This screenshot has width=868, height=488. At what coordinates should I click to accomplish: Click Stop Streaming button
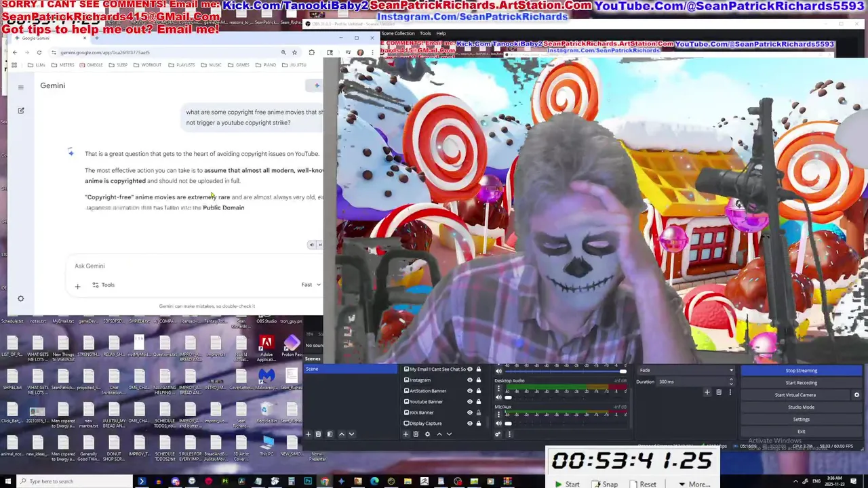[x=802, y=371]
